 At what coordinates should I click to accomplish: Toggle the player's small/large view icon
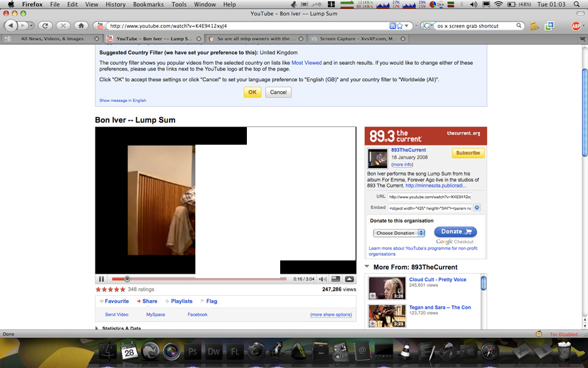pos(336,279)
